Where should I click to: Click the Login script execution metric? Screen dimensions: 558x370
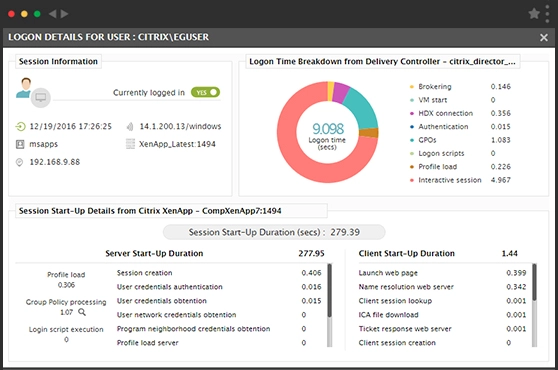point(66,334)
